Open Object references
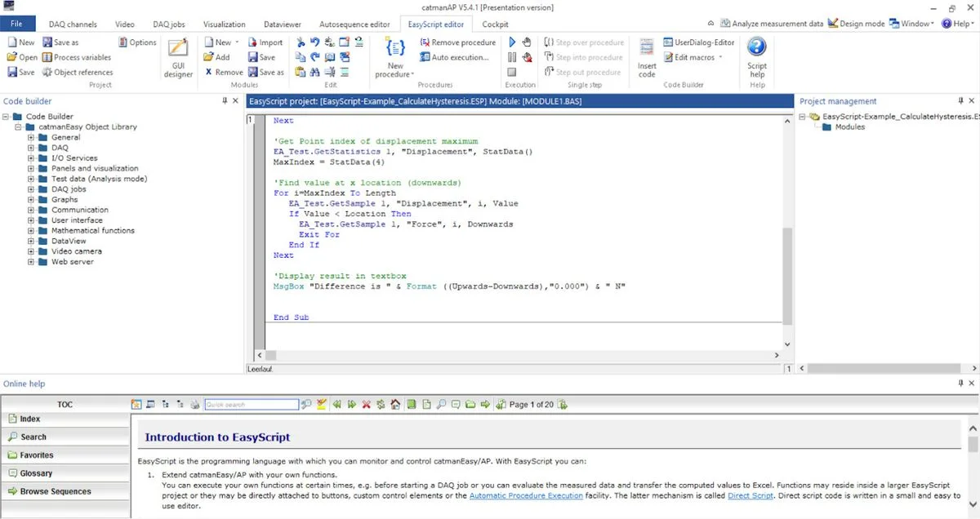Viewport: 980px width, 519px height. coord(77,72)
